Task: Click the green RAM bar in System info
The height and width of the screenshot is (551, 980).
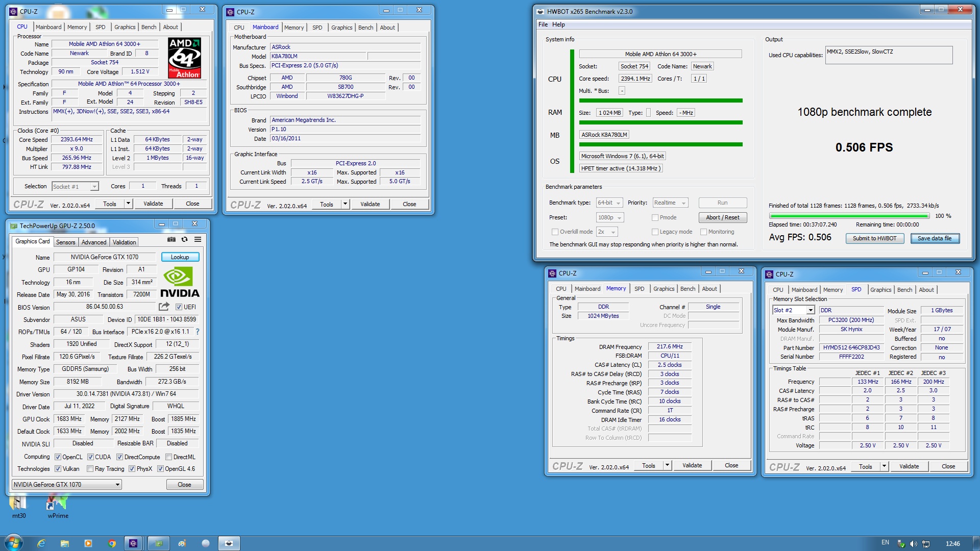Action: click(660, 122)
